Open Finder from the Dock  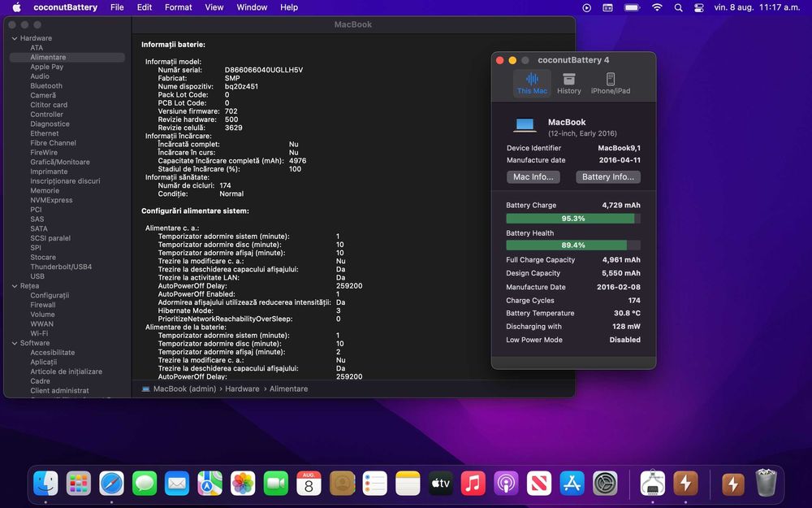click(x=45, y=484)
